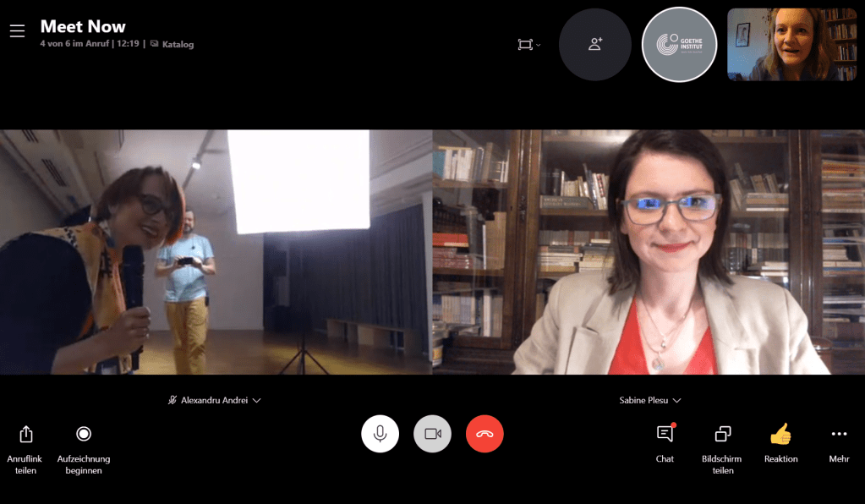
Task: Select the Goethe Institut participant avatar
Action: 680,45
